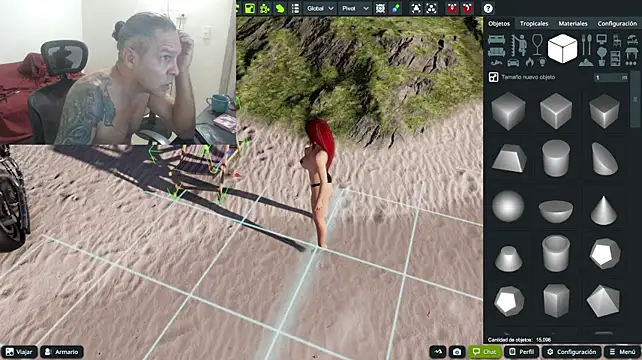This screenshot has height=360, width=642.
Task: Pick the third cube primitive
Action: coord(604,111)
